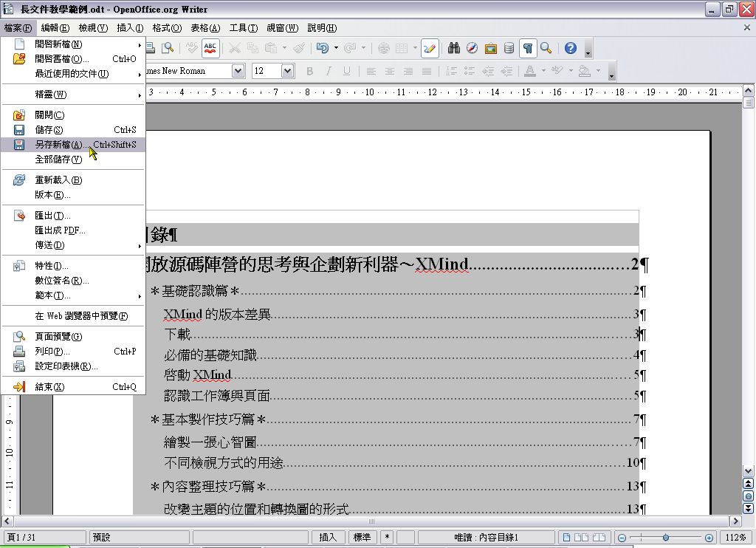Click zoom in plus button
Screen dimensions: 756x548
pyautogui.click(x=709, y=538)
